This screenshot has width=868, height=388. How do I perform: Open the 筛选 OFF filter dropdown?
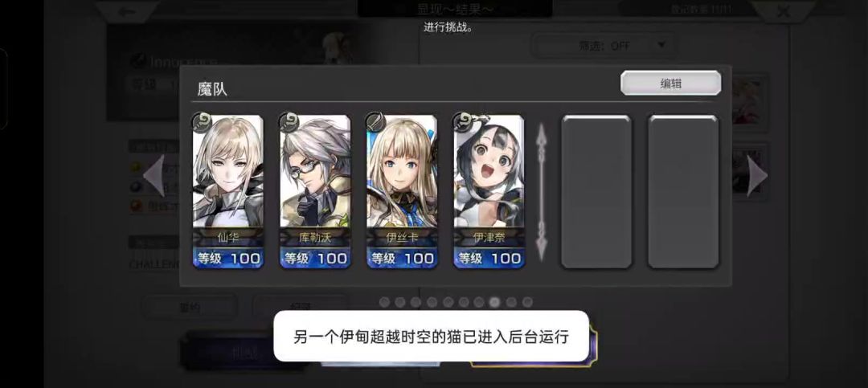pyautogui.click(x=603, y=46)
